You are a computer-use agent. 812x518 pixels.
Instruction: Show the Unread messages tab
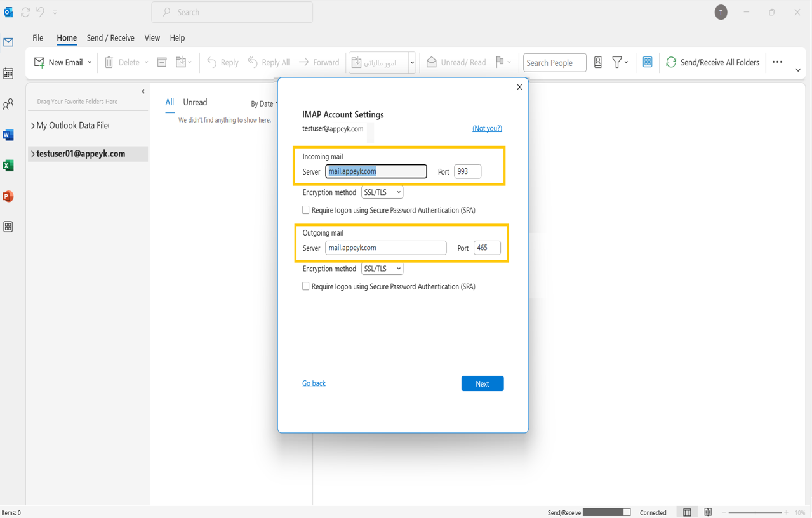pyautogui.click(x=195, y=102)
